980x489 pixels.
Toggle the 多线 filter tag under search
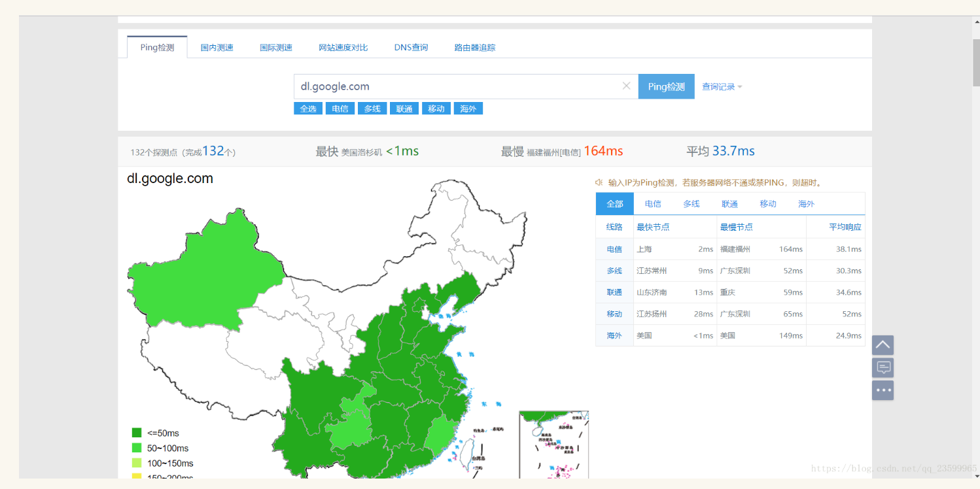(372, 109)
